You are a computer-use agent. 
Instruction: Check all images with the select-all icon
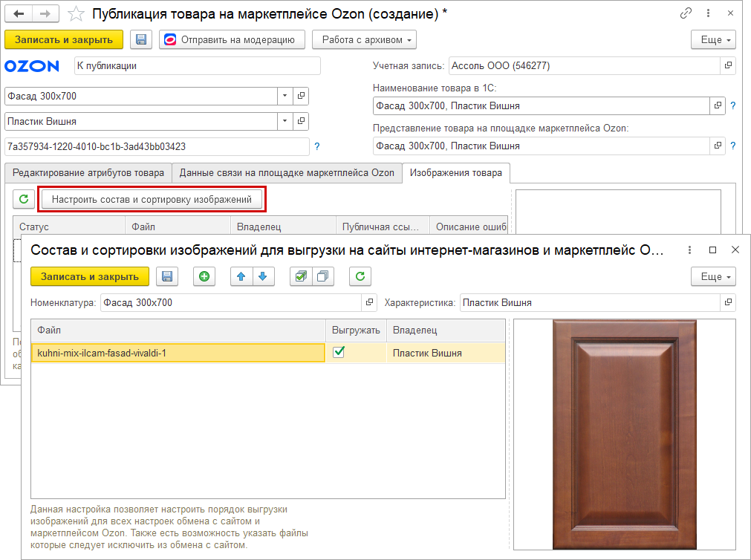coord(300,276)
